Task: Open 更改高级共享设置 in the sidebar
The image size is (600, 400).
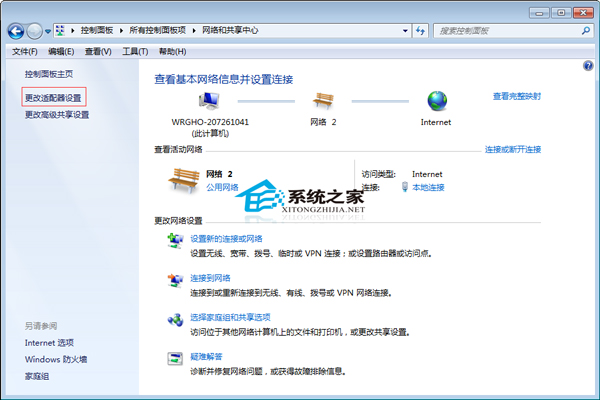Action: tap(57, 115)
